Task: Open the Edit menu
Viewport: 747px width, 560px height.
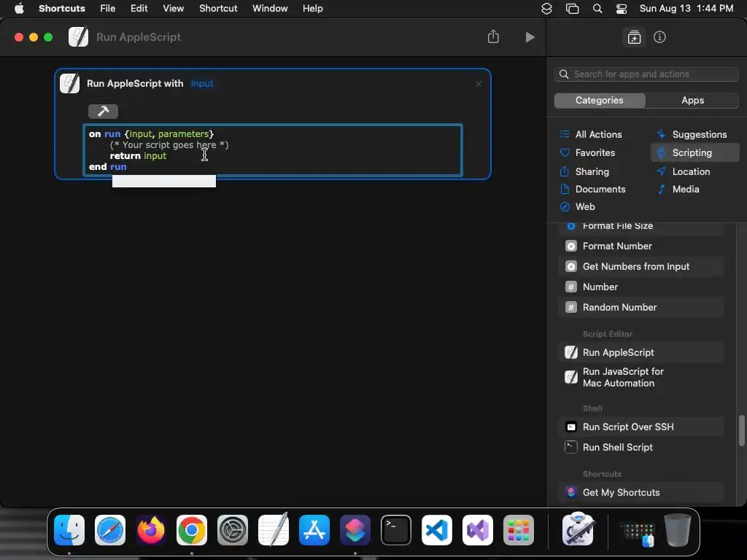Action: pyautogui.click(x=139, y=9)
